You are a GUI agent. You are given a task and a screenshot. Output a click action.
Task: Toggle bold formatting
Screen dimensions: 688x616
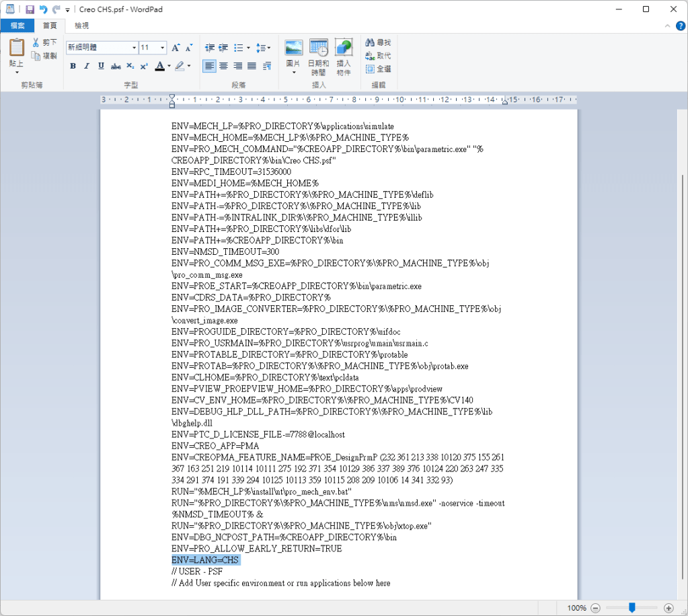73,66
